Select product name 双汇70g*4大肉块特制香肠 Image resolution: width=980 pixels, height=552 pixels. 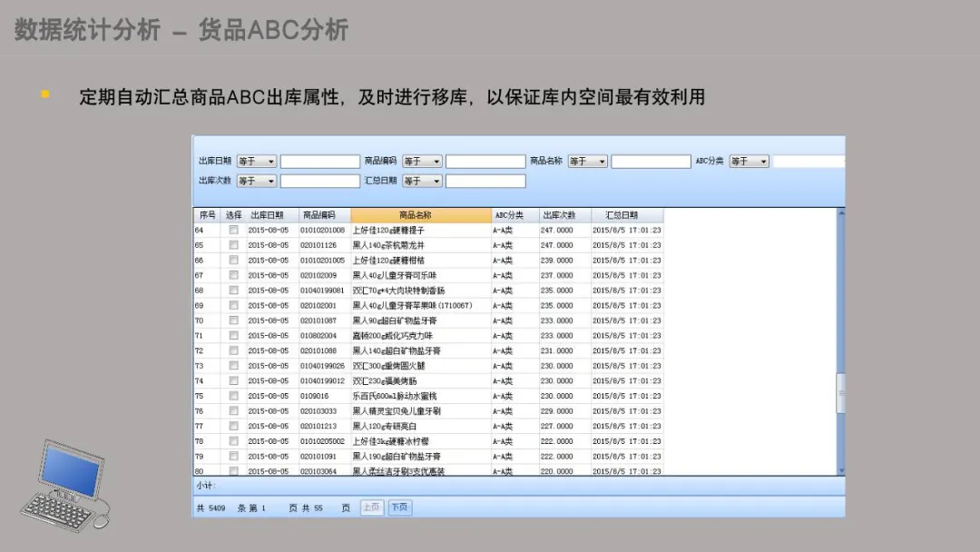398,290
